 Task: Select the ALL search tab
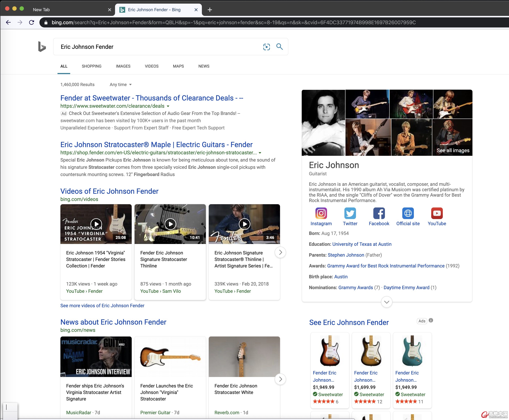[x=64, y=66]
